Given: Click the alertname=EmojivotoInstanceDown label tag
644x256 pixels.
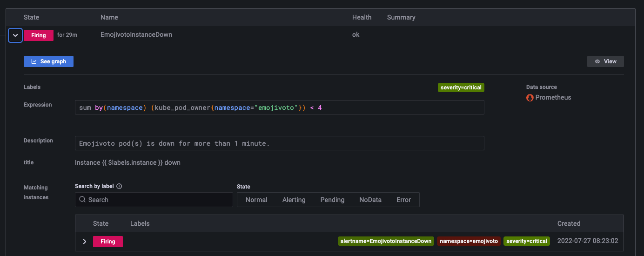Looking at the screenshot, I should 386,241.
